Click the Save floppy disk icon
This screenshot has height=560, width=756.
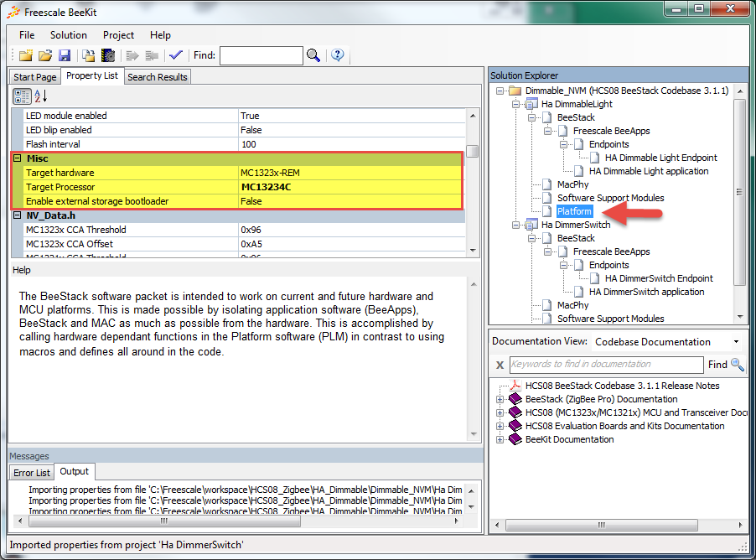pyautogui.click(x=65, y=55)
